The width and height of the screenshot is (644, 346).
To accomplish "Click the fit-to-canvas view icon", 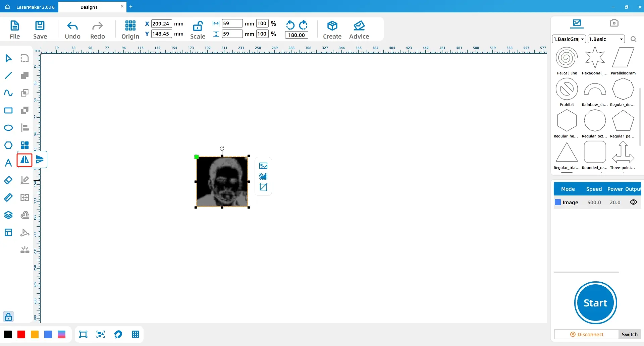I will (83, 334).
